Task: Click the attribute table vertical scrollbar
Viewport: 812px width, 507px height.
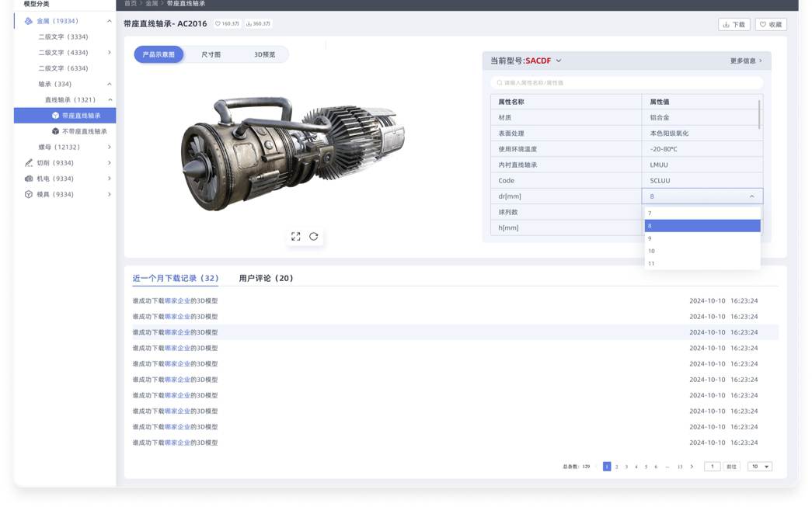Action: coord(759,113)
